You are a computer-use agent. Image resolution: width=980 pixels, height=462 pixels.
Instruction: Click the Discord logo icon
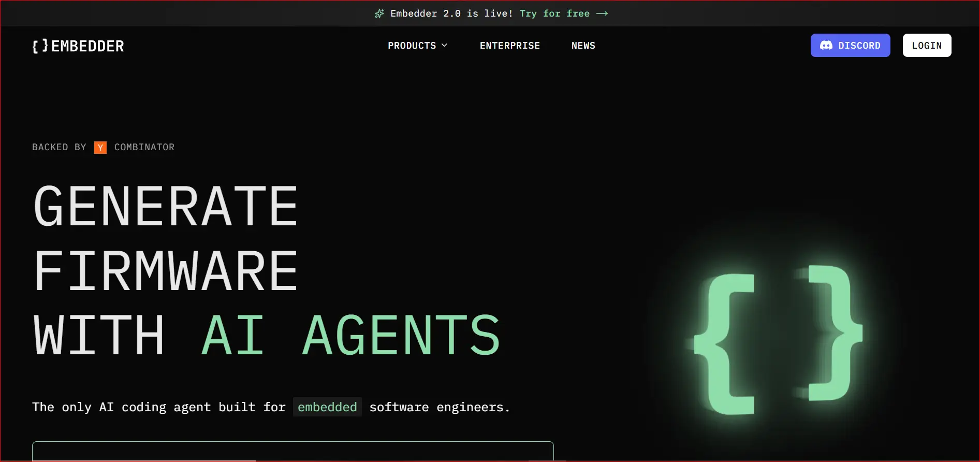pos(826,46)
